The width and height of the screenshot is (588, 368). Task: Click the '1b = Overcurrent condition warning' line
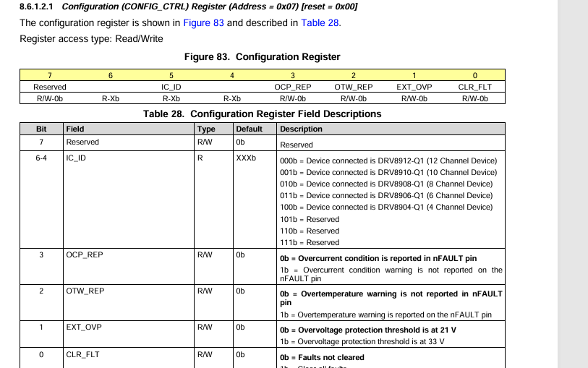[391, 274]
